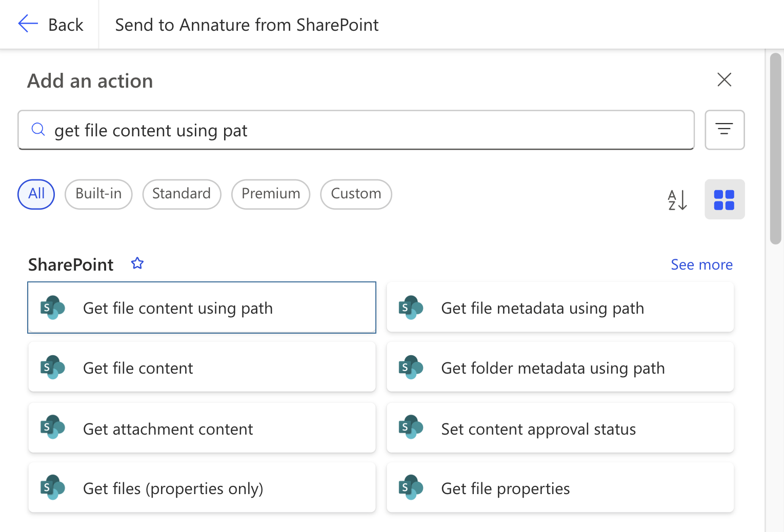
Task: Click SharePoint icon beside Get attachment content
Action: (53, 427)
